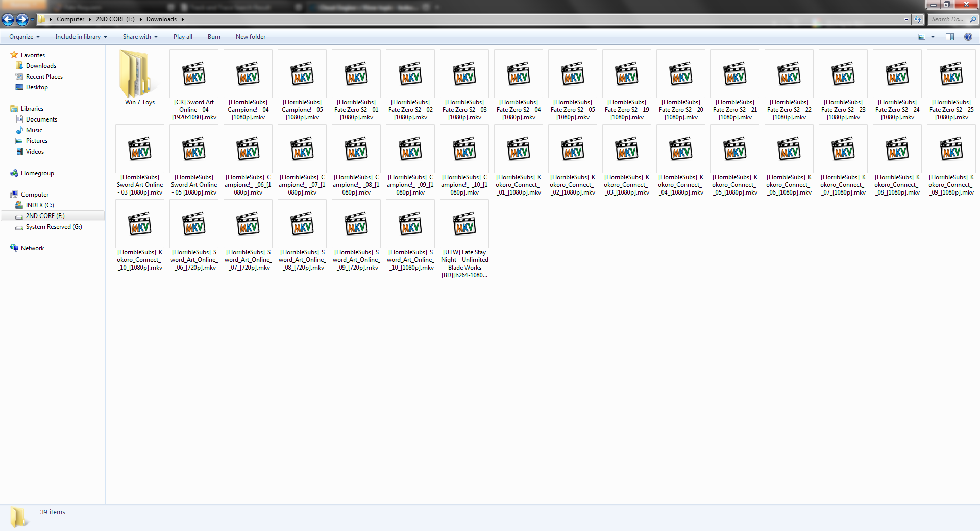Click Burn in the toolbar
980x531 pixels.
tap(214, 37)
